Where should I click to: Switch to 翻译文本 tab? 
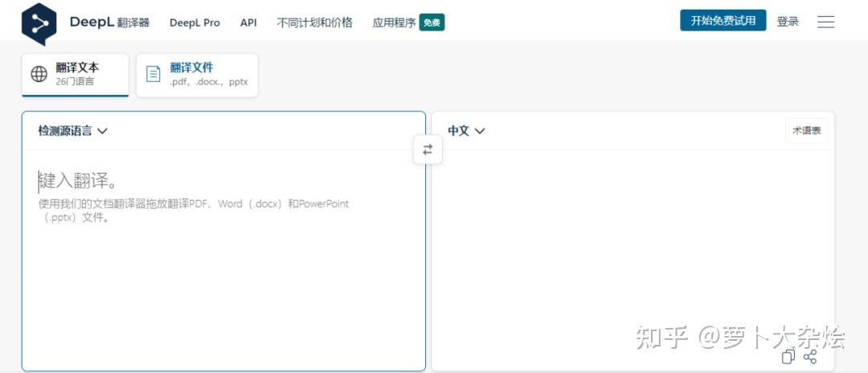click(x=76, y=76)
